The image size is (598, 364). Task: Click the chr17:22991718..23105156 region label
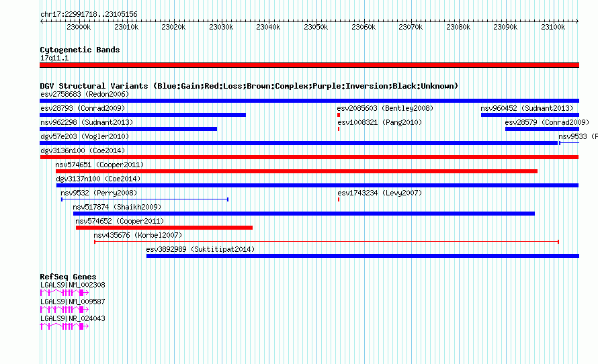click(x=89, y=14)
